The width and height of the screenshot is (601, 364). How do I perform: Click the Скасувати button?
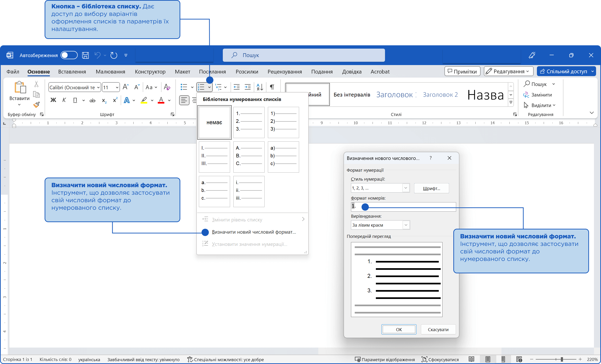[x=438, y=329]
